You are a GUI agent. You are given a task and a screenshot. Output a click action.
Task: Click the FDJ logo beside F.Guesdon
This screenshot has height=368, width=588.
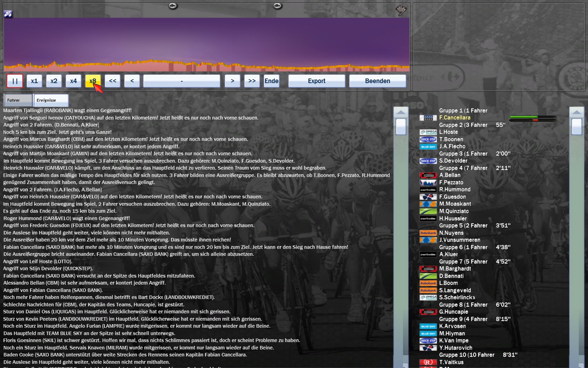click(428, 197)
